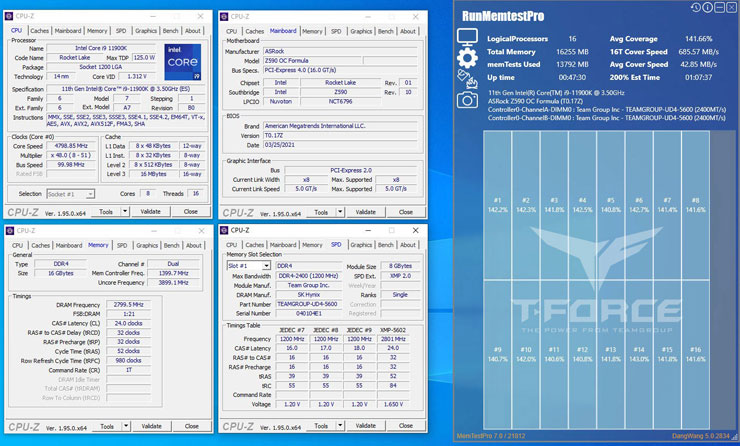This screenshot has width=740, height=446.
Task: Open the history icon in RunMemtestPro
Action: [x=696, y=8]
